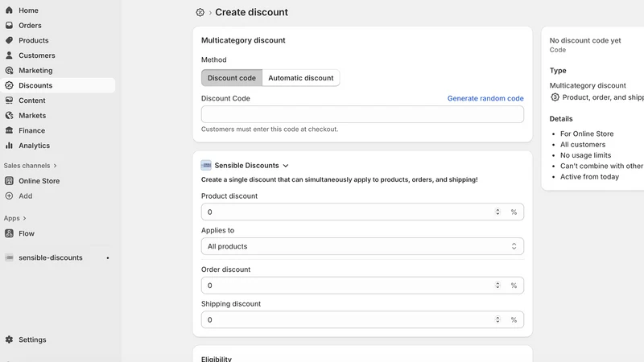Viewport: 644px width, 362px height.
Task: Click the Customers person icon
Action: [x=9, y=56]
